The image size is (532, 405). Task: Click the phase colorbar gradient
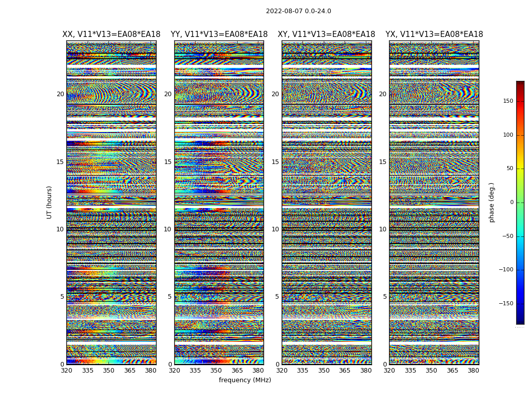click(x=520, y=202)
